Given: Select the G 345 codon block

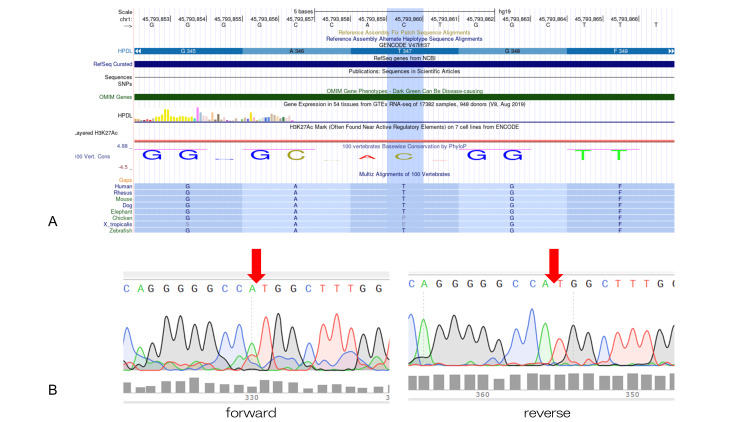Looking at the screenshot, I should (188, 51).
